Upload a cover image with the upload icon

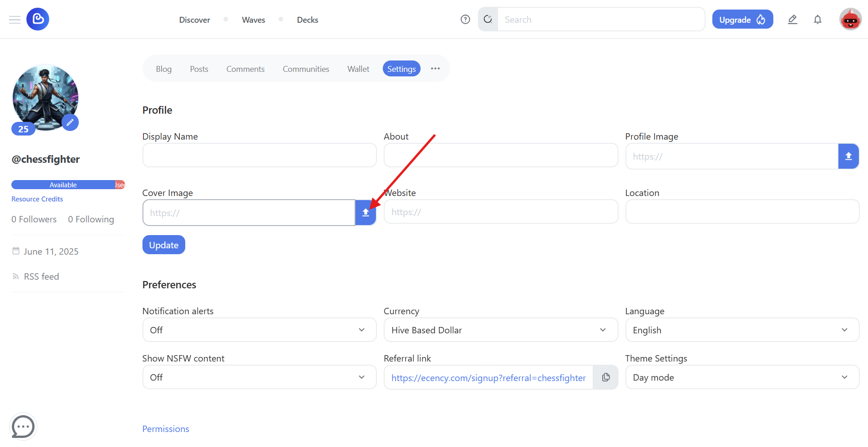[x=365, y=212]
